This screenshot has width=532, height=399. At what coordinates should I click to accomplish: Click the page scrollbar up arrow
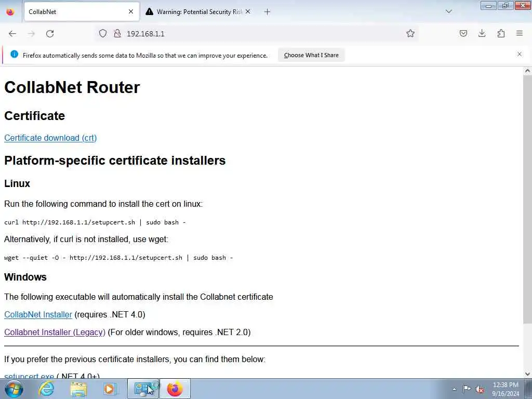click(527, 71)
